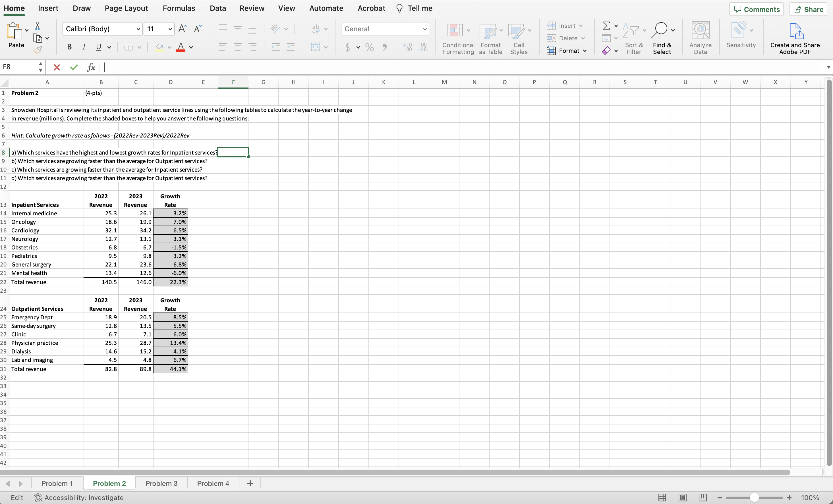Screen dimensions: 833x504
Task: Select the Cut (scissors) tool
Action: coord(38,25)
